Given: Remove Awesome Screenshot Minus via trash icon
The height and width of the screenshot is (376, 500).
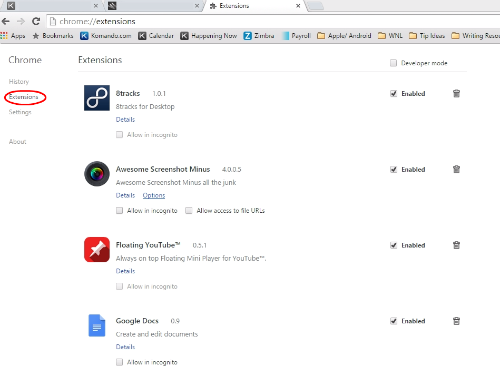Looking at the screenshot, I should click(x=456, y=169).
